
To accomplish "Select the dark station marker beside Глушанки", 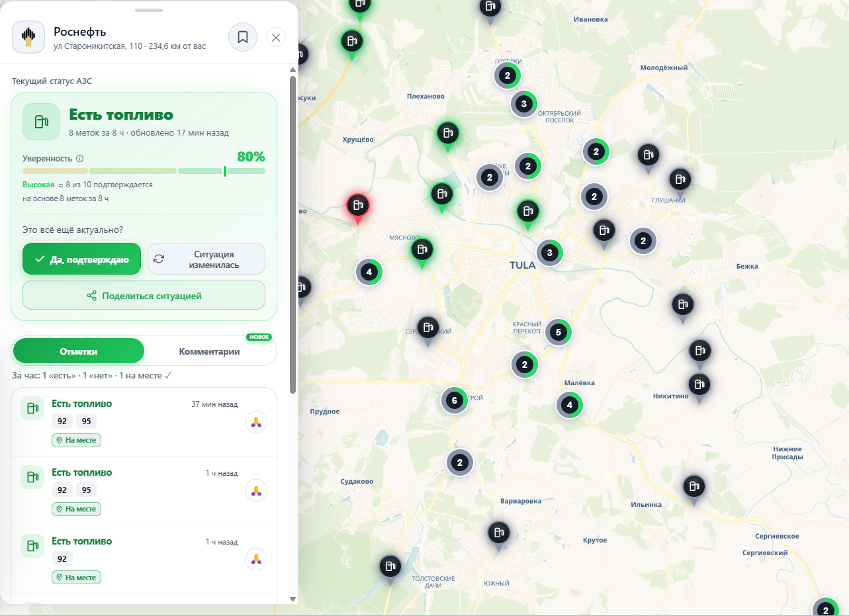I will pos(680,181).
